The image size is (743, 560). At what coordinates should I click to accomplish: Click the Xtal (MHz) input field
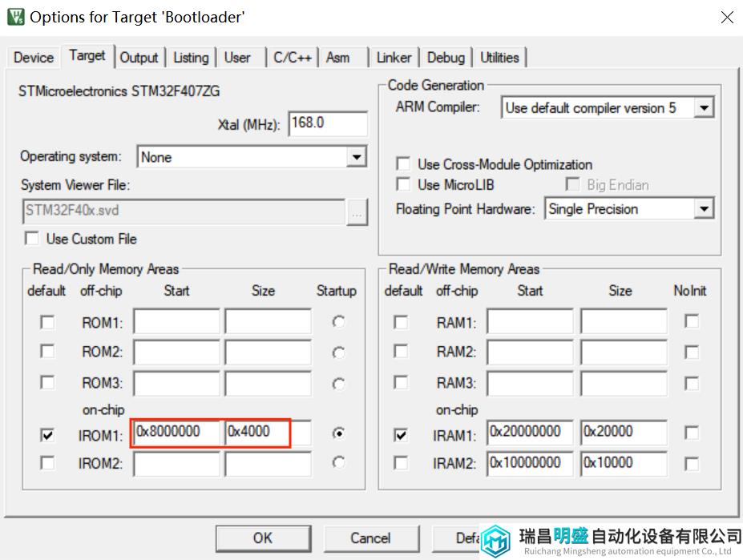click(x=328, y=123)
